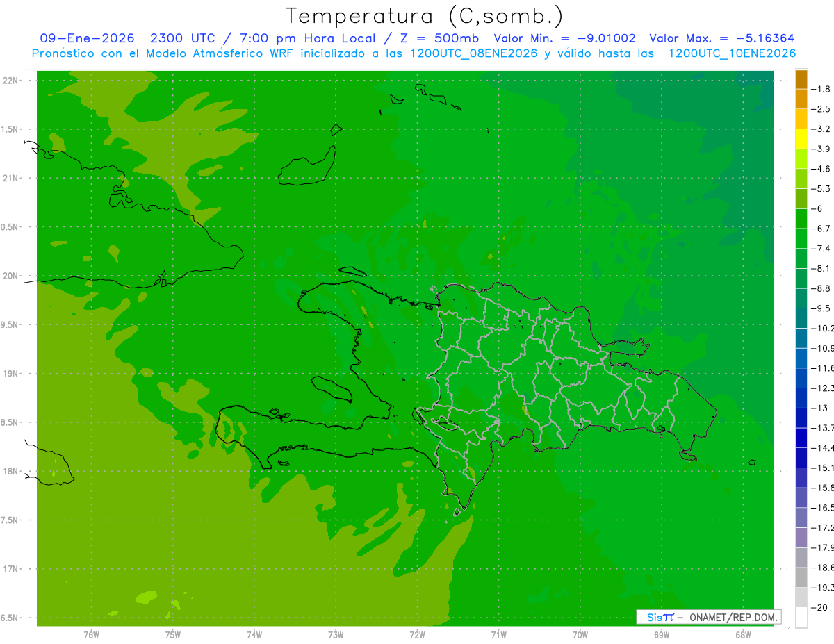
Task: Pick the teal swatch between -9.5 and -10.2
Action: coord(801,319)
